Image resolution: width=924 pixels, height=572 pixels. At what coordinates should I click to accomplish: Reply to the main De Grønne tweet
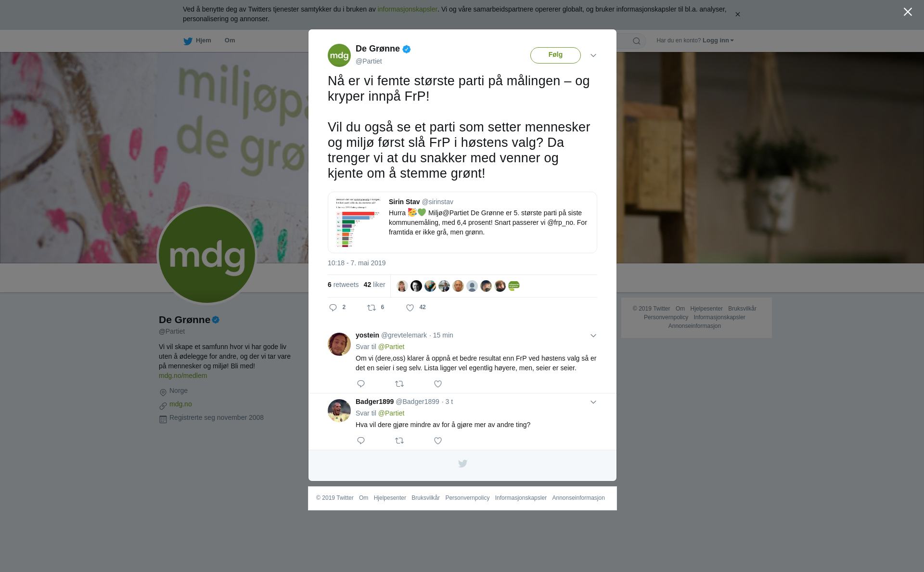click(x=333, y=308)
